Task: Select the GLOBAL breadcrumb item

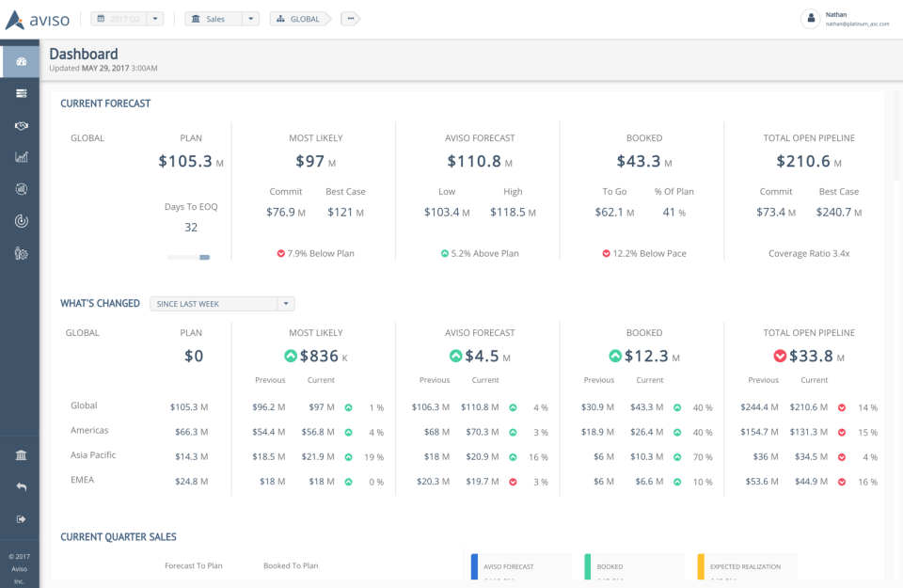Action: [299, 19]
